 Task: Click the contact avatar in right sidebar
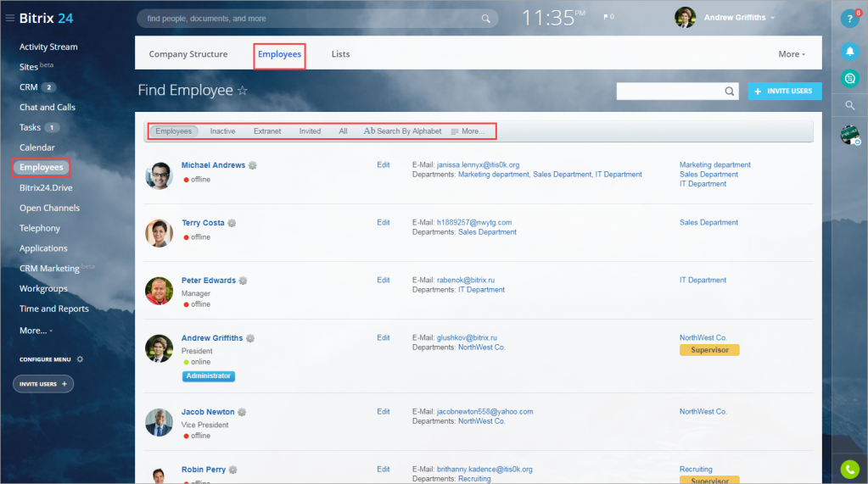click(849, 135)
